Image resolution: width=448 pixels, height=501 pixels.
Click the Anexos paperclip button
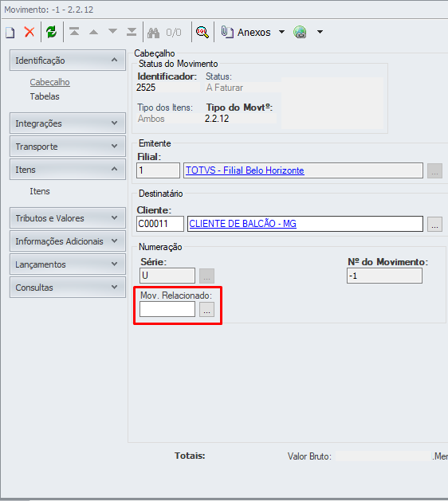pos(246,32)
